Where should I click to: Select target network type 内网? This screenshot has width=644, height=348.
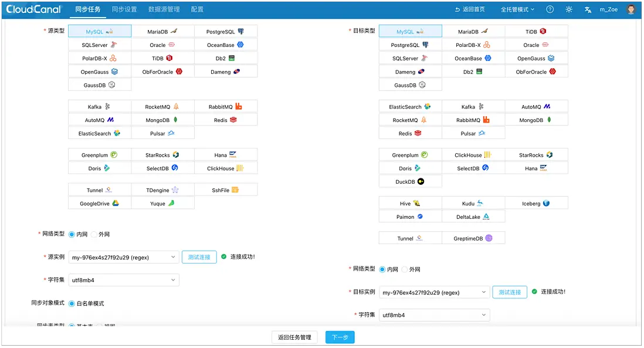tap(382, 269)
